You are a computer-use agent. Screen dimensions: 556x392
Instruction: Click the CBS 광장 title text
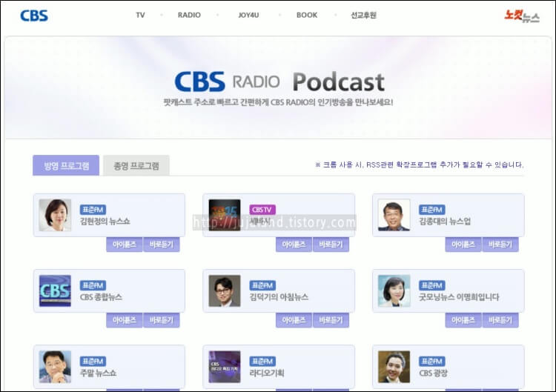(x=434, y=373)
